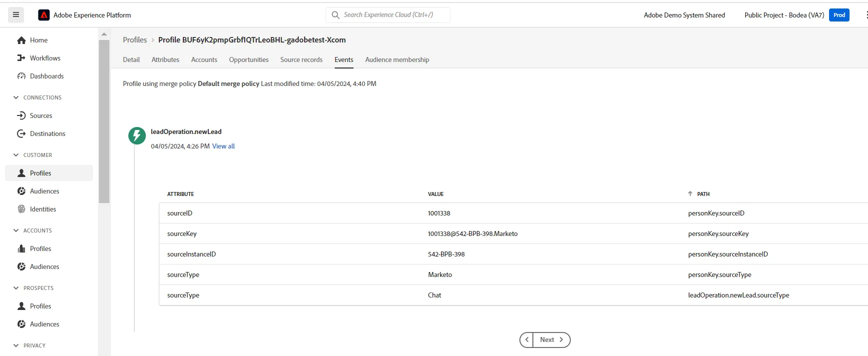The image size is (868, 356).
Task: Go to previous page of events
Action: tap(526, 339)
